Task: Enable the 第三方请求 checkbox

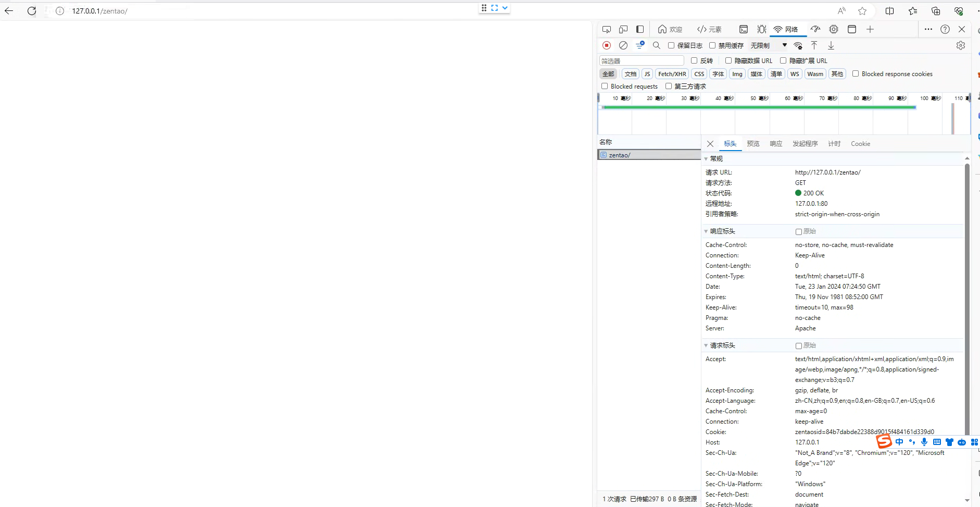Action: (x=669, y=86)
